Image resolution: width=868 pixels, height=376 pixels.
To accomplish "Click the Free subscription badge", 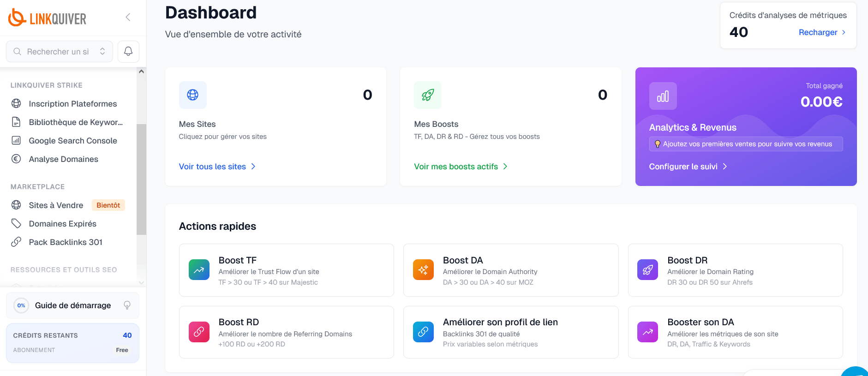I will tap(122, 350).
